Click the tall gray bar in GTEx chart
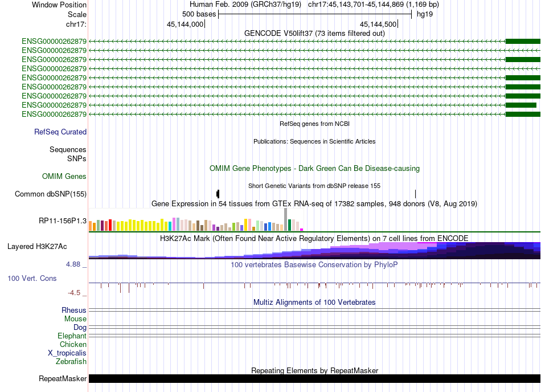Image resolution: width=541 pixels, height=392 pixels. 285,219
